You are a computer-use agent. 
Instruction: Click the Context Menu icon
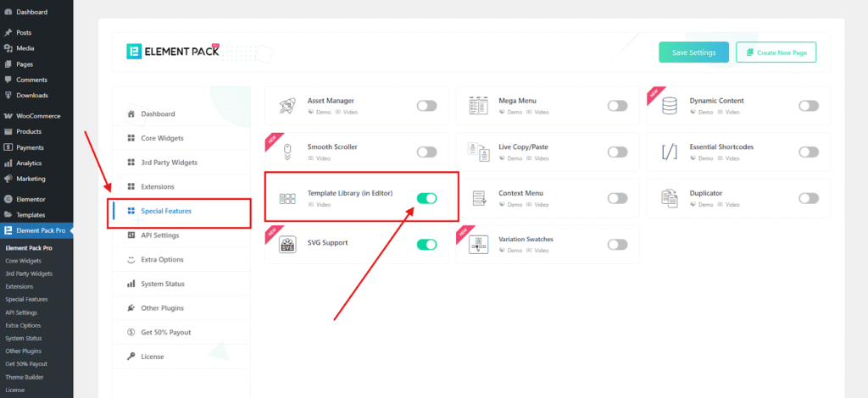tap(479, 198)
